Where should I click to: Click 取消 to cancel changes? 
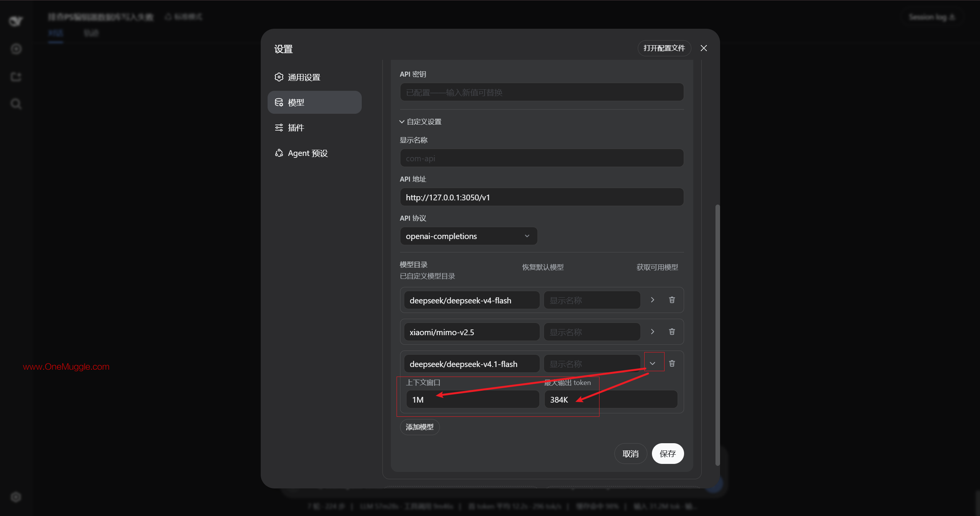[630, 454]
